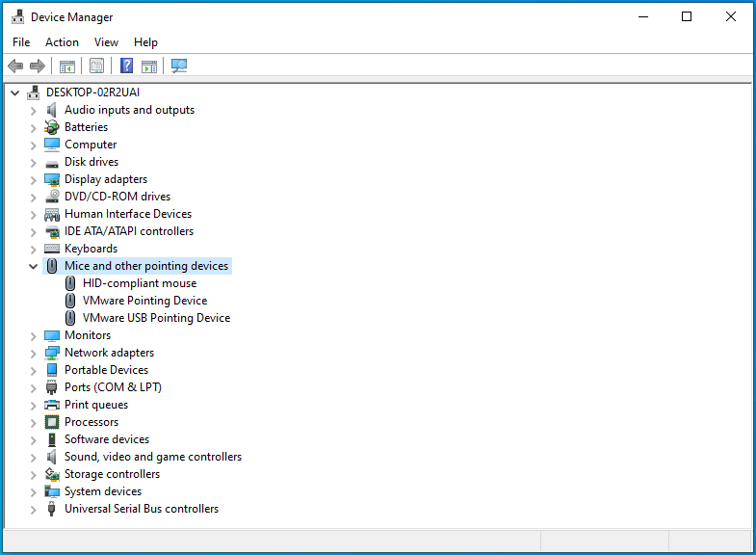Collapse the DESKTOP-02R2UAI root node
The height and width of the screenshot is (555, 756).
coord(14,92)
